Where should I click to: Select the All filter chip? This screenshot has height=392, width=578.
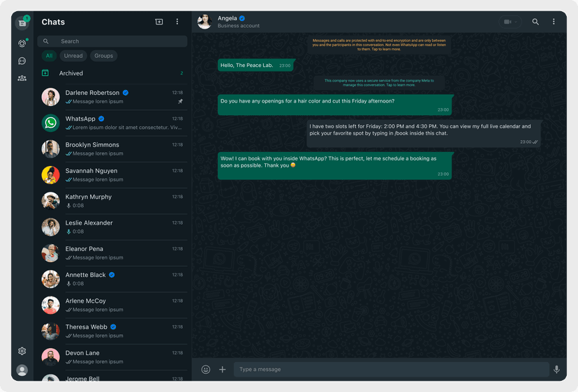tap(49, 56)
